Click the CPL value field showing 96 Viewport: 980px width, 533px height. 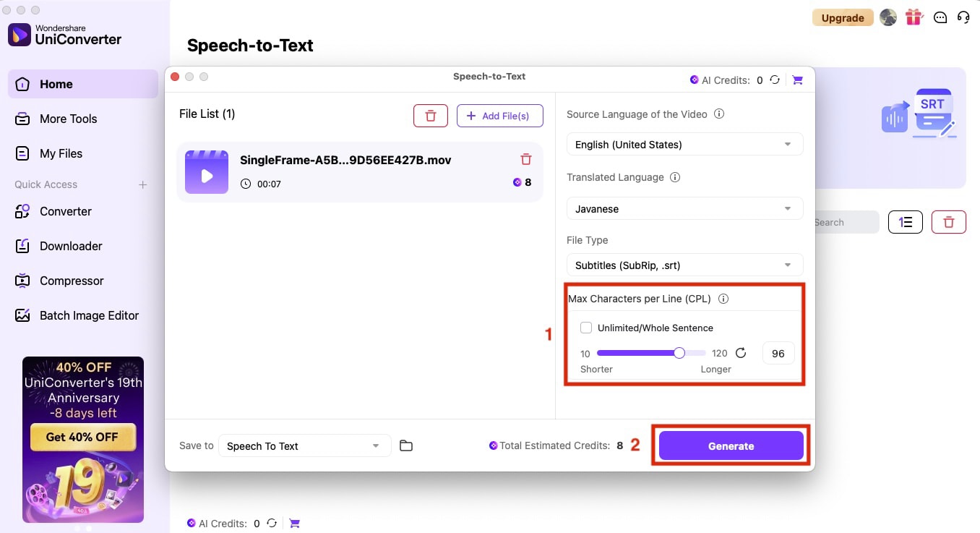coord(778,354)
